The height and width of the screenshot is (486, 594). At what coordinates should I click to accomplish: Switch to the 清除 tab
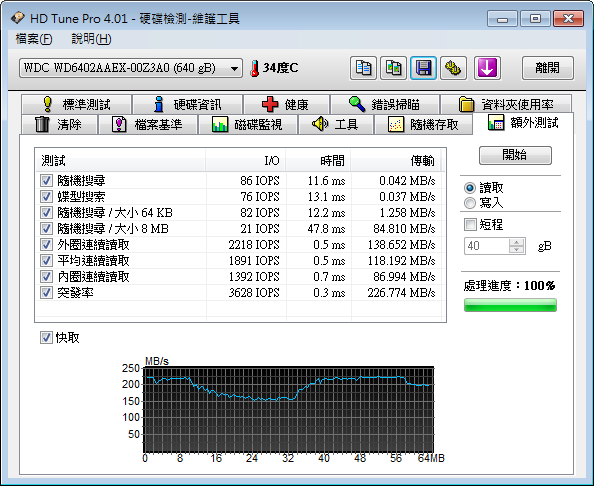tap(59, 124)
